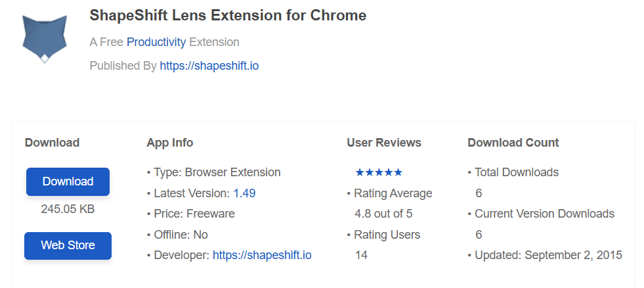This screenshot has height=288, width=644.
Task: Click the Download Count heading
Action: (x=513, y=142)
